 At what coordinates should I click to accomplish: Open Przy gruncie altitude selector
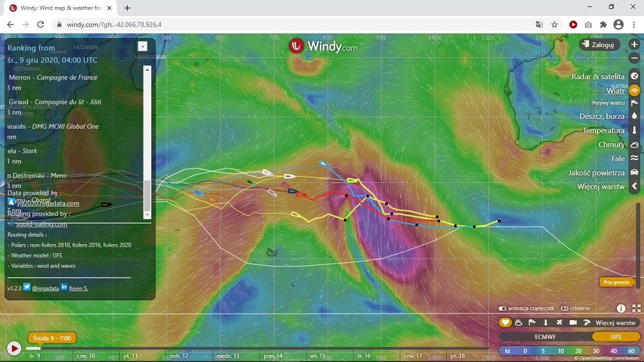pyautogui.click(x=616, y=282)
